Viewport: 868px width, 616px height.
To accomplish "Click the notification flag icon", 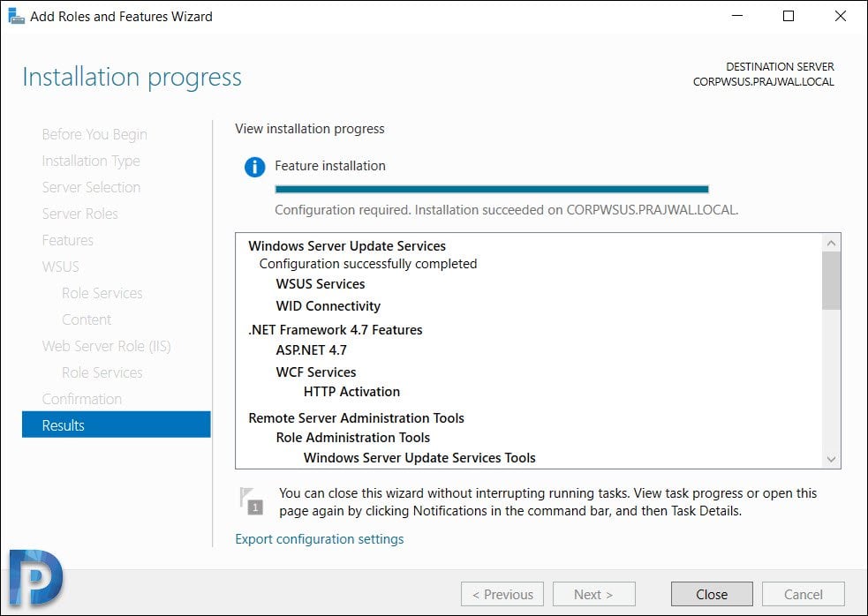I will [x=251, y=501].
